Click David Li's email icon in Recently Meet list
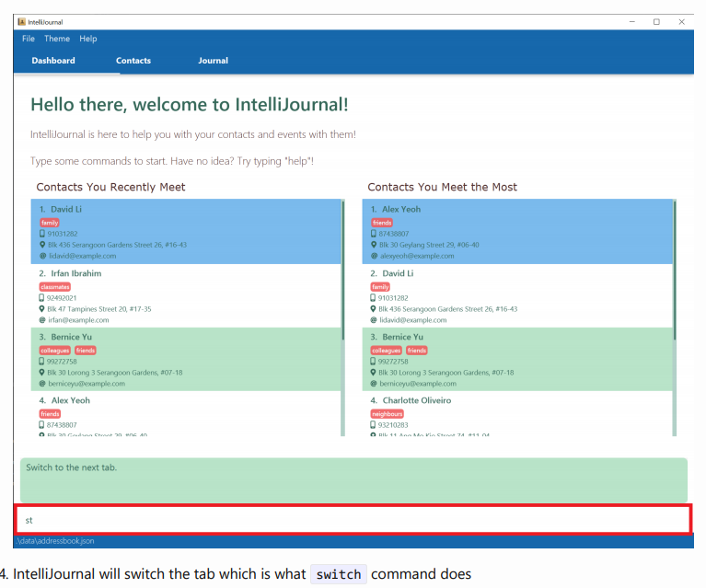The width and height of the screenshot is (706, 588). 42,256
